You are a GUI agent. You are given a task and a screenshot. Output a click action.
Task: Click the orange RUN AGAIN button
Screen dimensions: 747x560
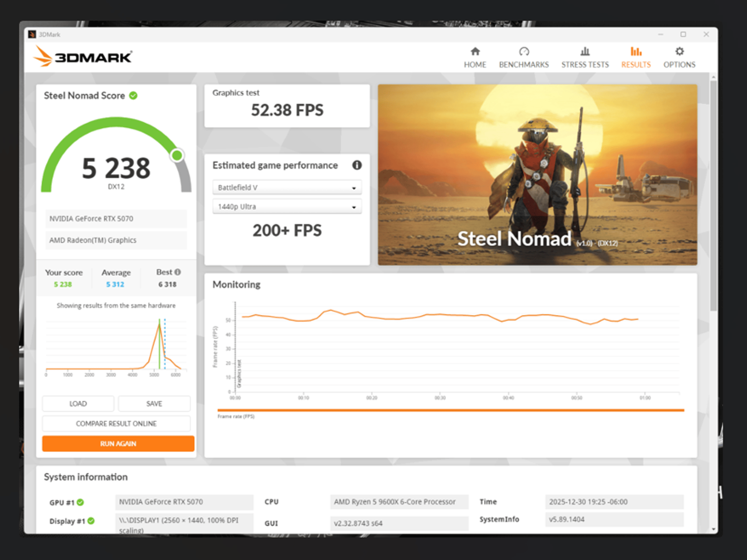(x=118, y=444)
